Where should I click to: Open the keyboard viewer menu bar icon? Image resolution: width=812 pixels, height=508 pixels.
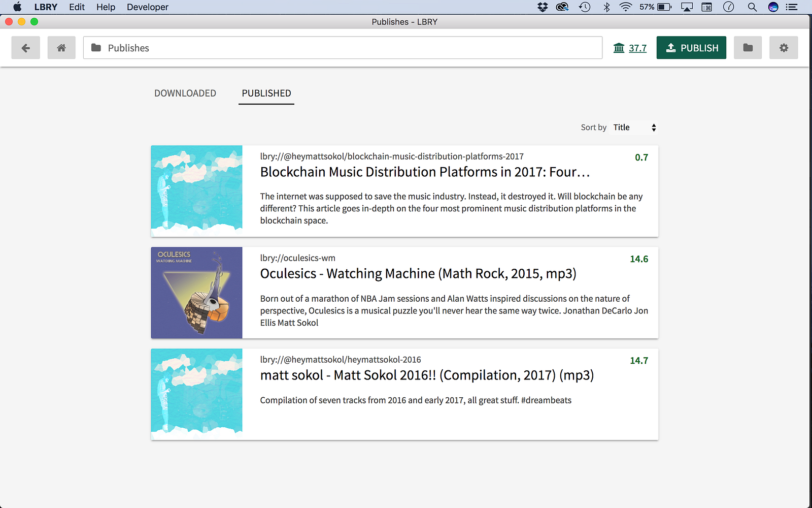coord(707,7)
